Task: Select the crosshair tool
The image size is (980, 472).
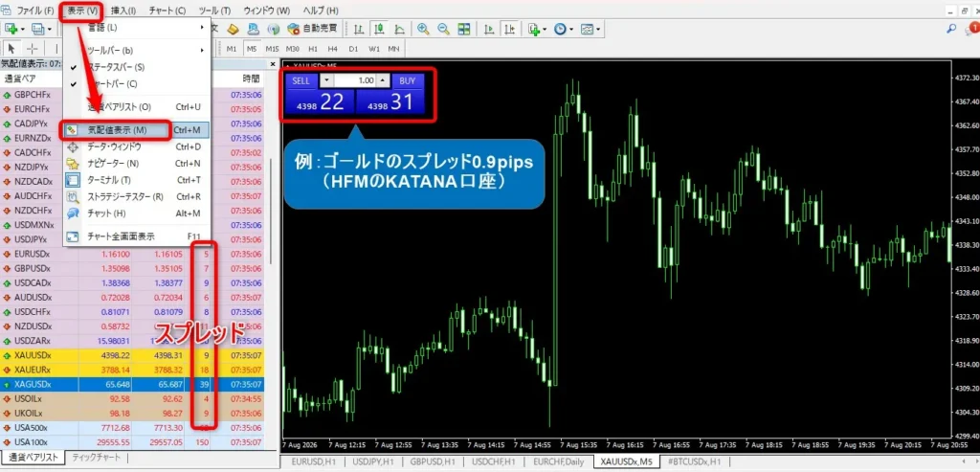Action: (x=33, y=48)
